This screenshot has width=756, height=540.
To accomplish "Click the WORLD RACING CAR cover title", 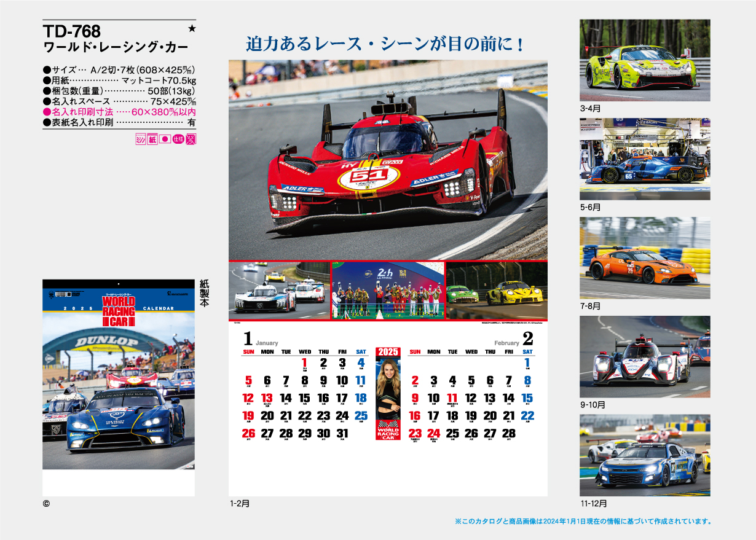I will (x=119, y=311).
